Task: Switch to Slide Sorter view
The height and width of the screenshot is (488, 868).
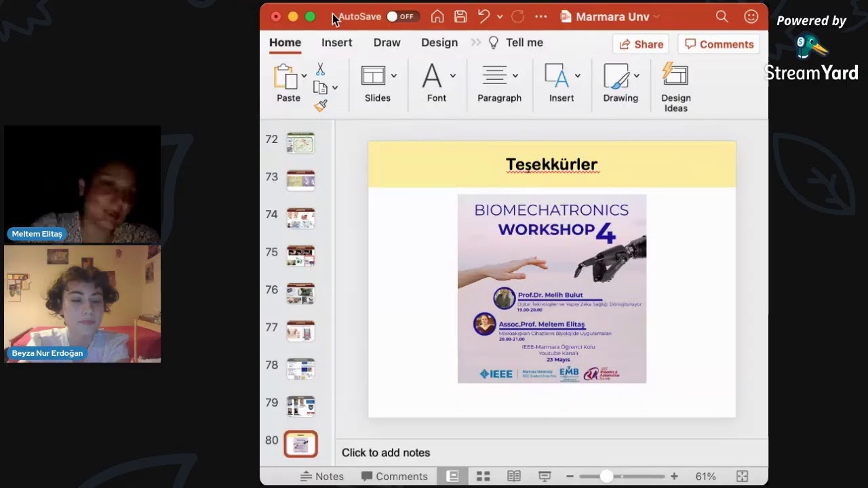Action: [483, 476]
